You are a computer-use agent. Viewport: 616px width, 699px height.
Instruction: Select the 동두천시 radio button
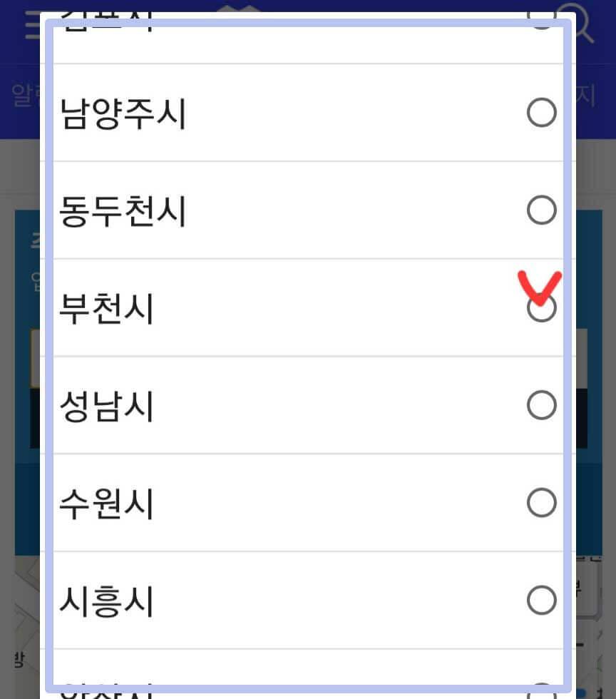click(542, 210)
